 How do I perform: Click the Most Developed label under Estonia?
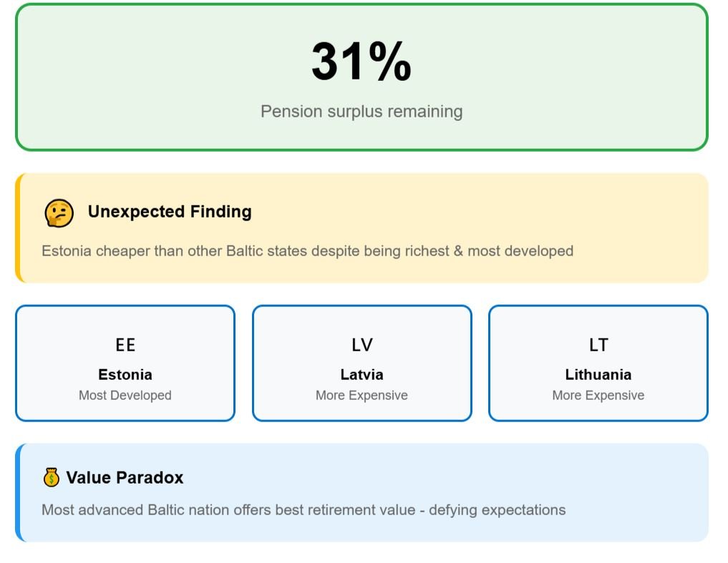(125, 396)
